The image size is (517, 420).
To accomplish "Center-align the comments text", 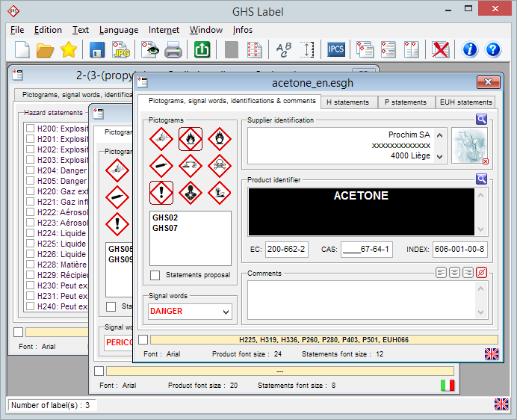I will [454, 273].
